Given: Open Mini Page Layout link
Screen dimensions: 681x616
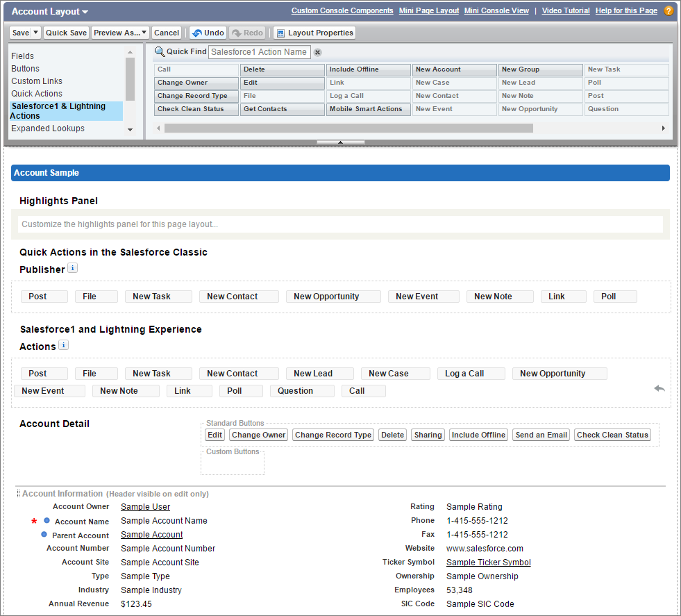Looking at the screenshot, I should pyautogui.click(x=429, y=11).
